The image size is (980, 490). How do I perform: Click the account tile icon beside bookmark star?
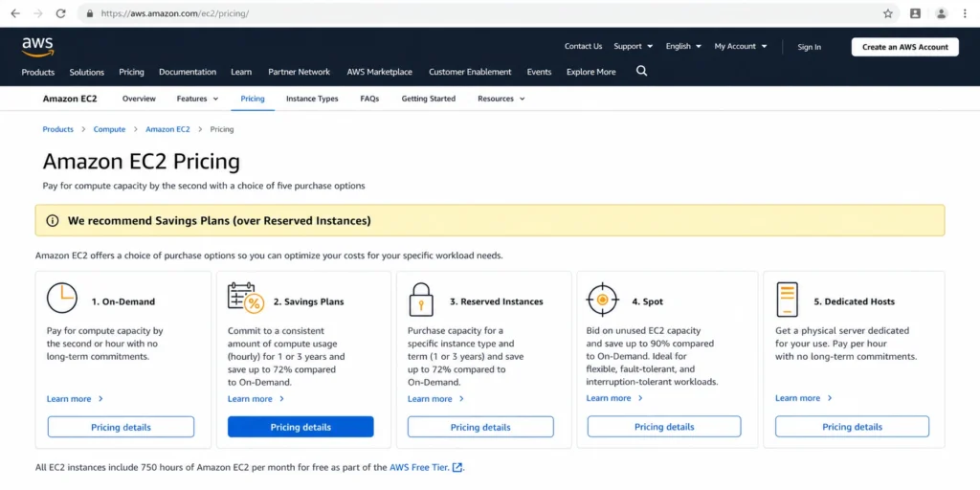915,13
